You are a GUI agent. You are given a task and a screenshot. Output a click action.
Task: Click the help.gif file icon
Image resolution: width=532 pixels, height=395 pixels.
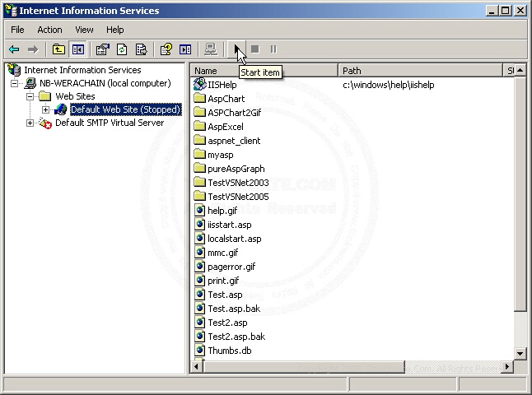point(200,210)
